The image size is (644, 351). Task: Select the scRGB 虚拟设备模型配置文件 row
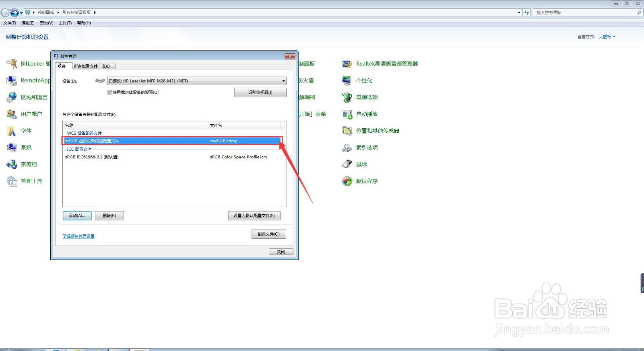(x=172, y=141)
